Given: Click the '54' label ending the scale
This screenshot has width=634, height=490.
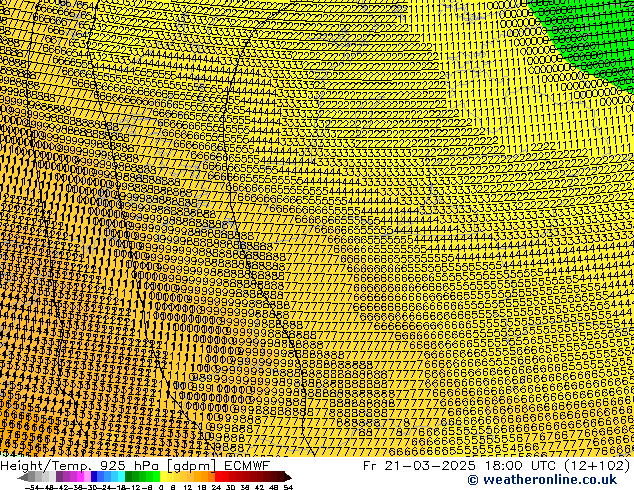Looking at the screenshot, I should point(288,487).
